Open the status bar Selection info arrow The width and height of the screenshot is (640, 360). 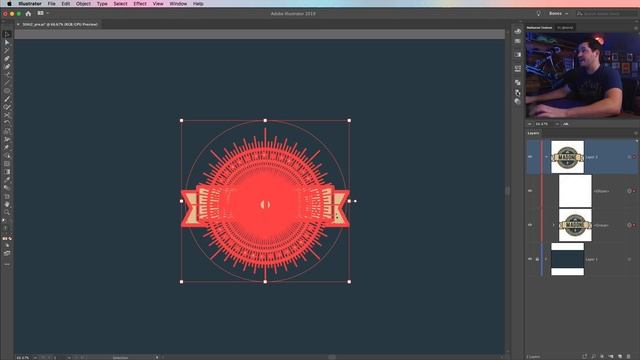click(157, 358)
